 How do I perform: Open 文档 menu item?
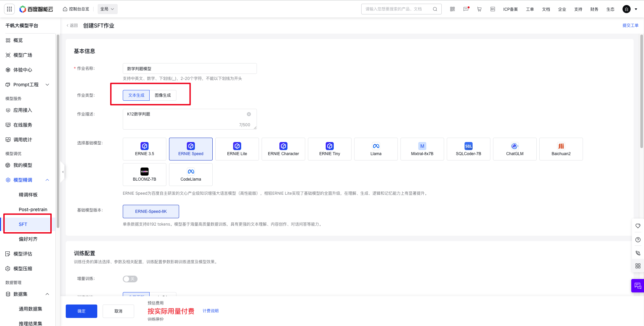[x=546, y=9]
